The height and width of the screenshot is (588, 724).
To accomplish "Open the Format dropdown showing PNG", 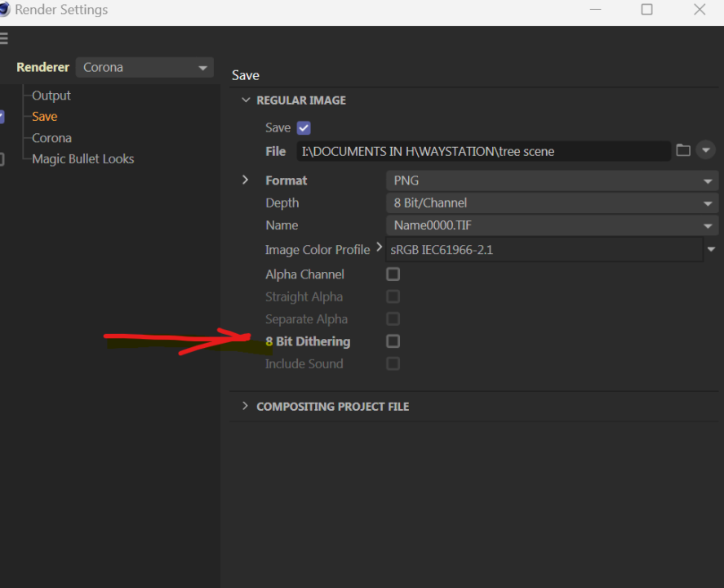I will [552, 180].
